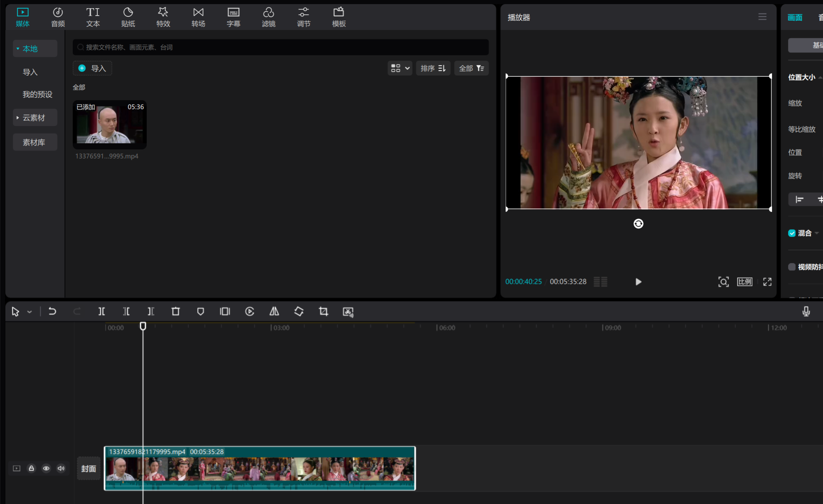Screen dimensions: 823x504
Task: Click the rotate clip icon in toolbar
Action: pos(299,311)
